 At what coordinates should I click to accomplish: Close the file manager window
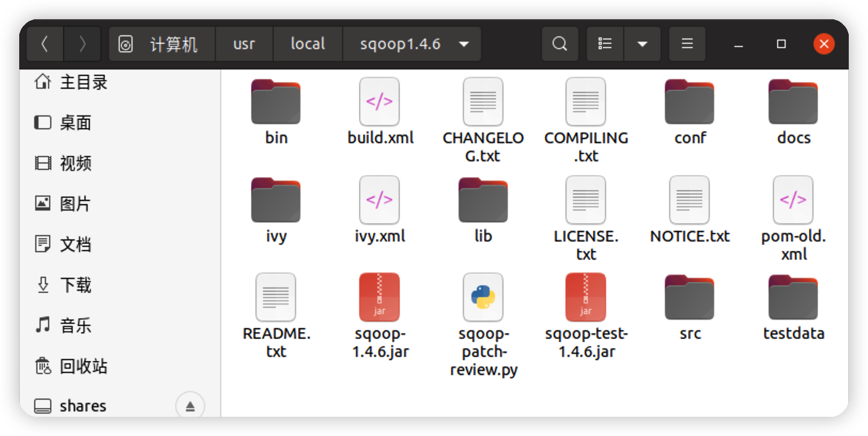click(x=824, y=44)
